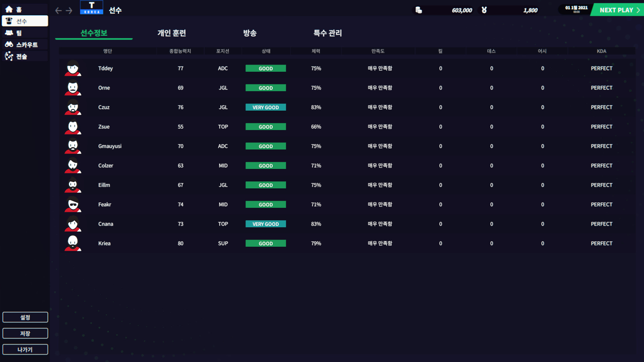The height and width of the screenshot is (362, 644).
Task: Open the 특수 관리 tab
Action: [x=328, y=33]
